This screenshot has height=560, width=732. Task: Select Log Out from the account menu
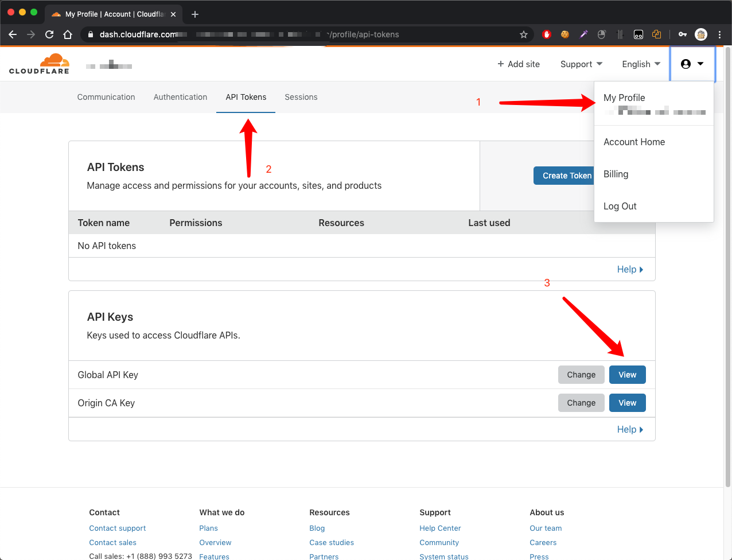(x=620, y=206)
